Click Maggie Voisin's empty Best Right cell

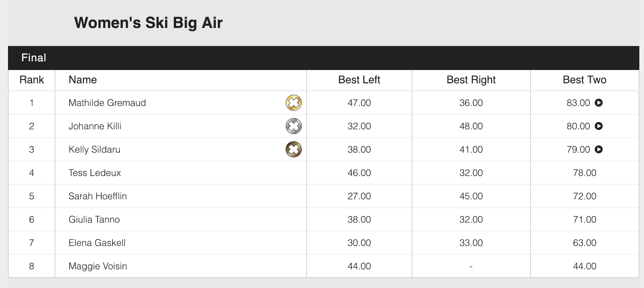click(471, 266)
